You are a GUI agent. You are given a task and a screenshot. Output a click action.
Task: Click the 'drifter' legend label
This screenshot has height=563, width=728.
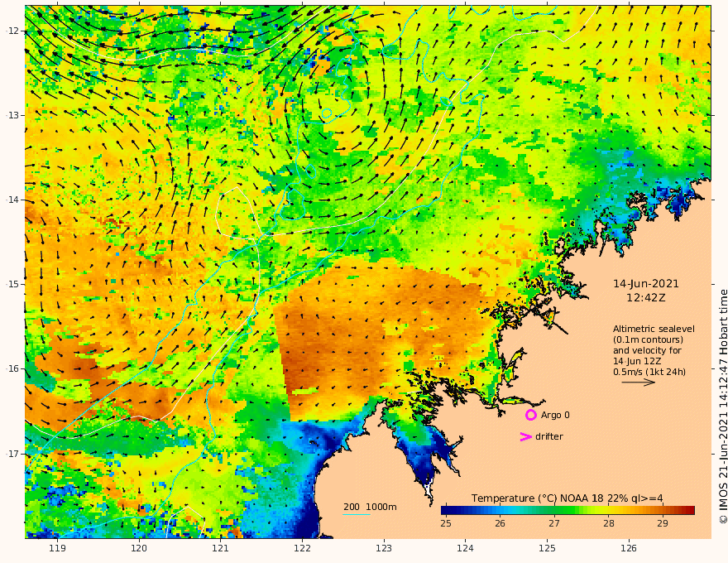[x=549, y=436]
